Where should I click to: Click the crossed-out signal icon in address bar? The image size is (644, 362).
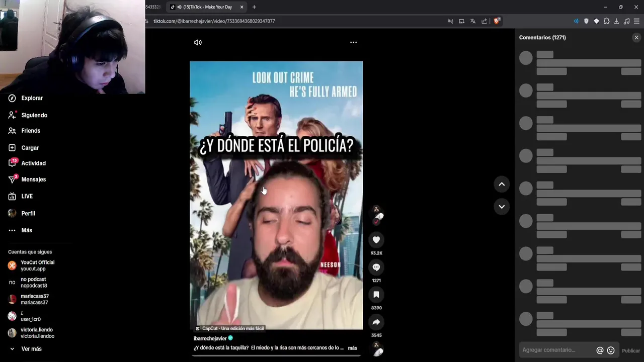click(450, 21)
